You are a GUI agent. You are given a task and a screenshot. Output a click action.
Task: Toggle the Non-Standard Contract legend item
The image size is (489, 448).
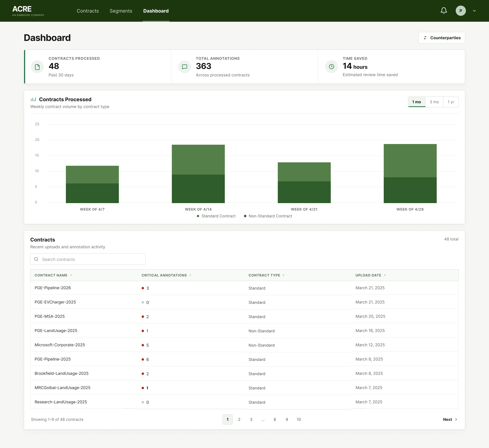268,216
